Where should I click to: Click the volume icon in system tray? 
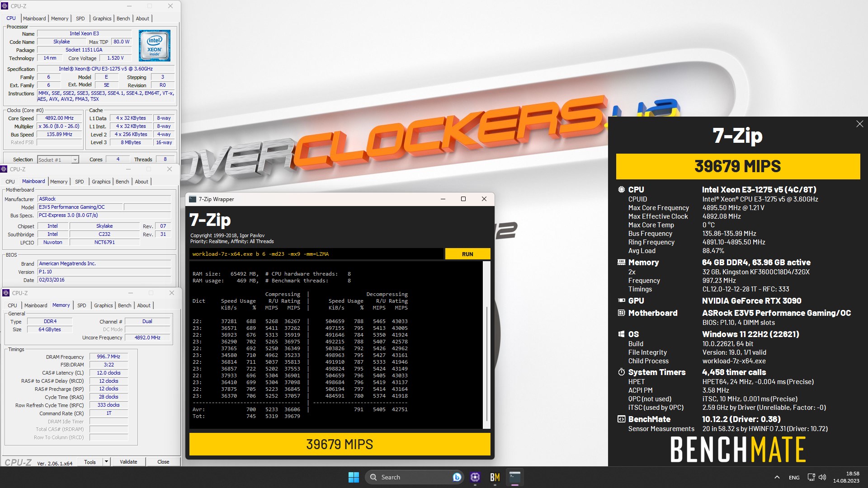click(x=822, y=477)
